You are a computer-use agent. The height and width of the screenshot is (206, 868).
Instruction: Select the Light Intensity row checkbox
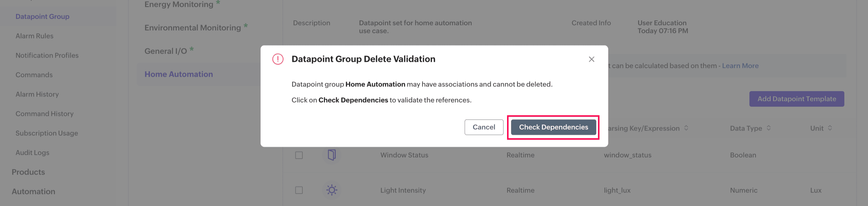coord(299,190)
